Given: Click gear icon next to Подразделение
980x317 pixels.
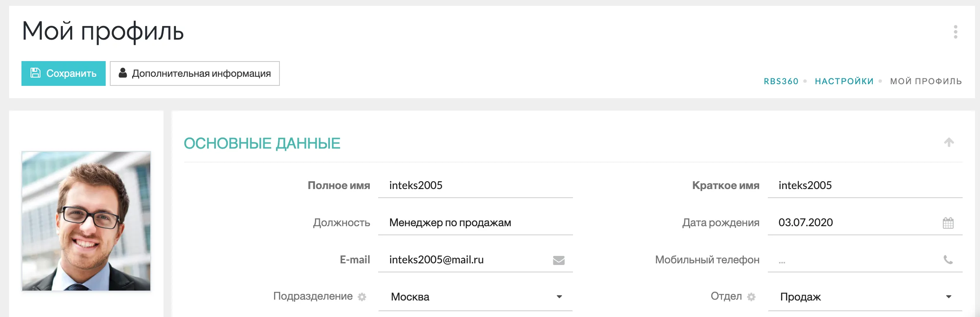Looking at the screenshot, I should [362, 297].
